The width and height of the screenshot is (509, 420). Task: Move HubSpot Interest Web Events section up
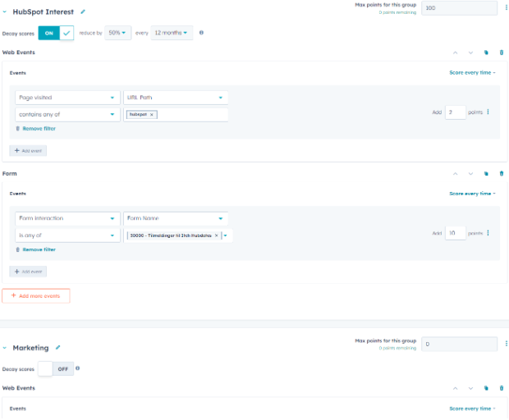(x=455, y=52)
